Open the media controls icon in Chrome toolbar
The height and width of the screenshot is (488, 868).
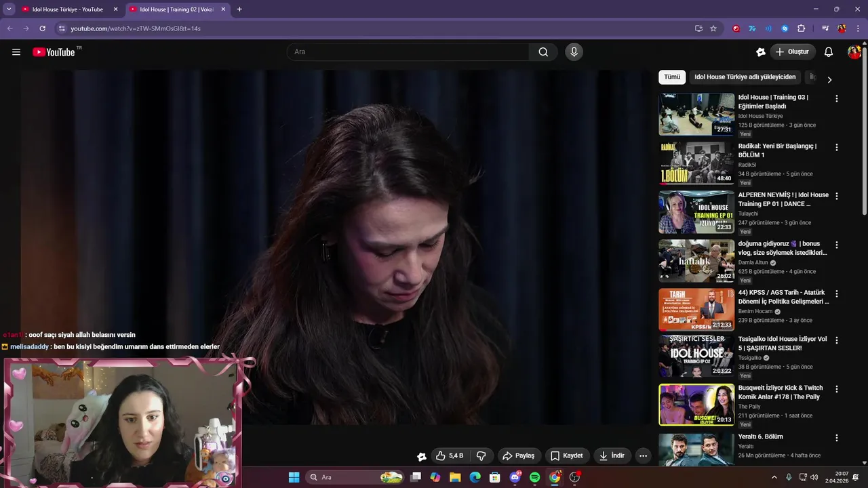(x=825, y=28)
